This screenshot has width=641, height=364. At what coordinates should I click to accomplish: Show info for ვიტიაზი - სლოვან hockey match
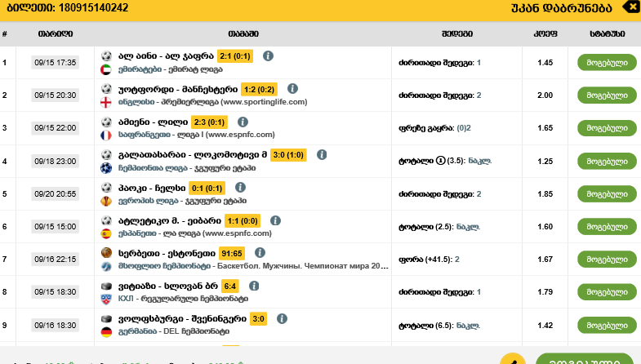tap(254, 286)
